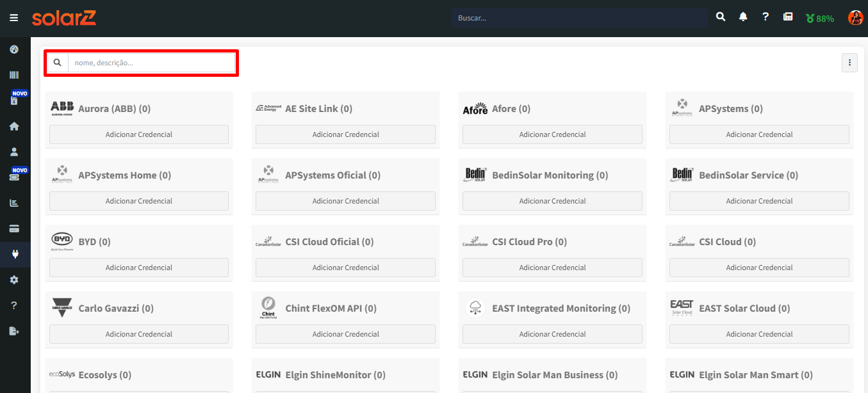Viewport: 868px width, 393px height.
Task: Open the newspaper news icon in header
Action: [788, 17]
